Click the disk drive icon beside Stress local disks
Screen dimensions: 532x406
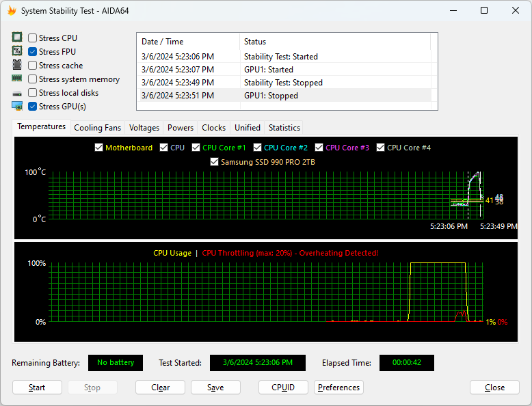[x=17, y=93]
